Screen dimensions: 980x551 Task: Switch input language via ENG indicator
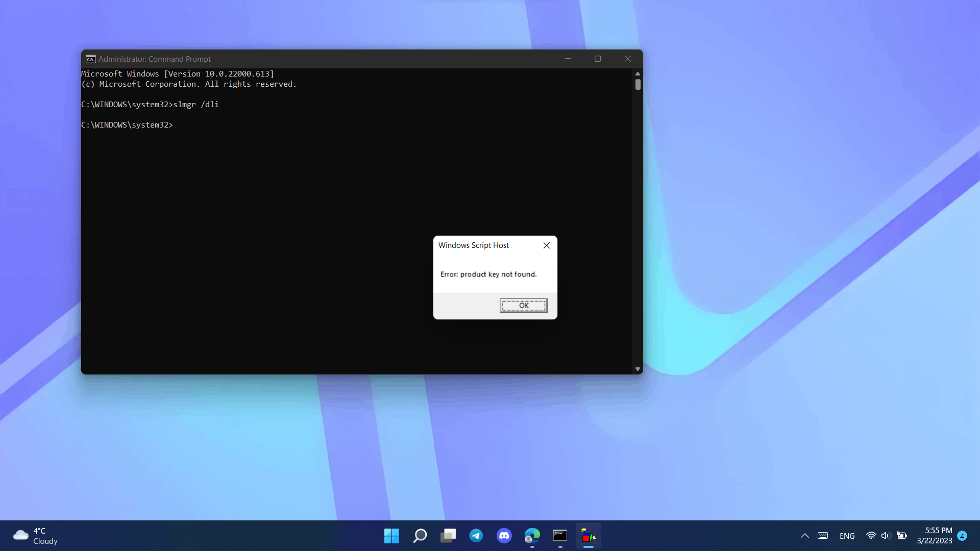847,536
